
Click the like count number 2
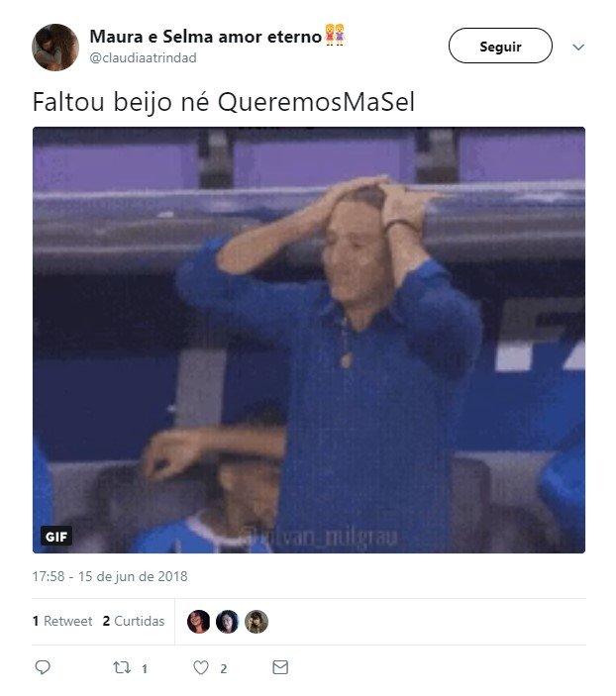(224, 669)
